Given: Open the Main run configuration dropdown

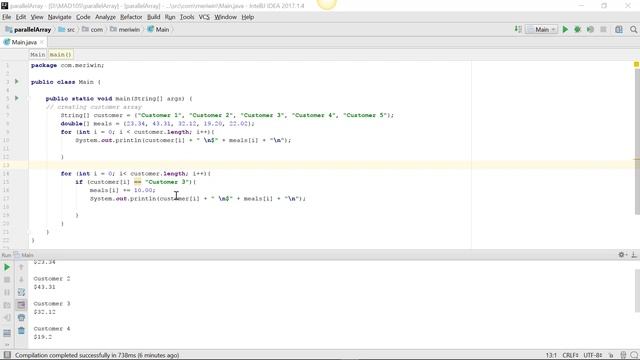Looking at the screenshot, I should [542, 29].
